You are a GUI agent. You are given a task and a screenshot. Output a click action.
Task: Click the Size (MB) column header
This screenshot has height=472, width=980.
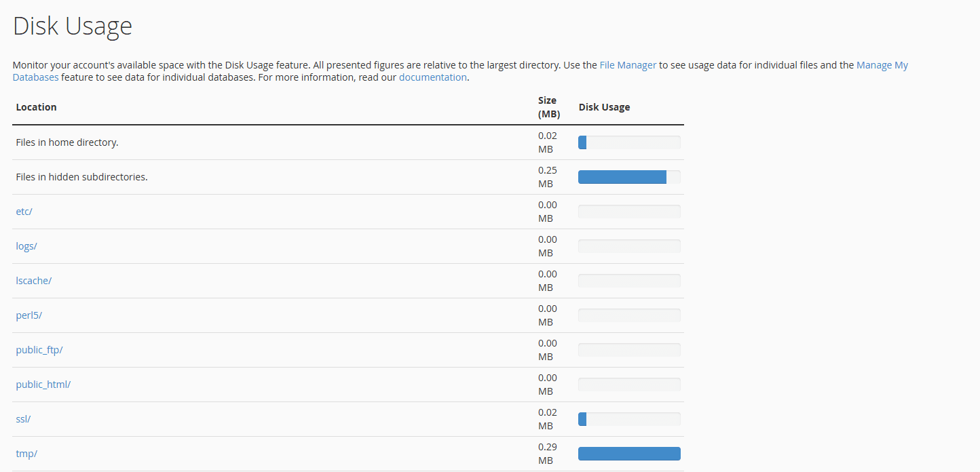(x=548, y=107)
